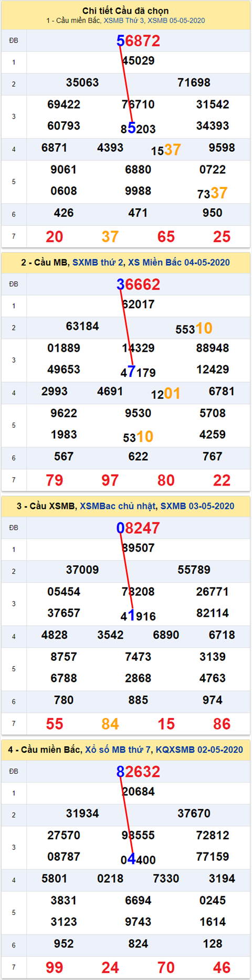Screen dimensions: 252x980
Task: Select special prize number 56872
Action: [138, 40]
